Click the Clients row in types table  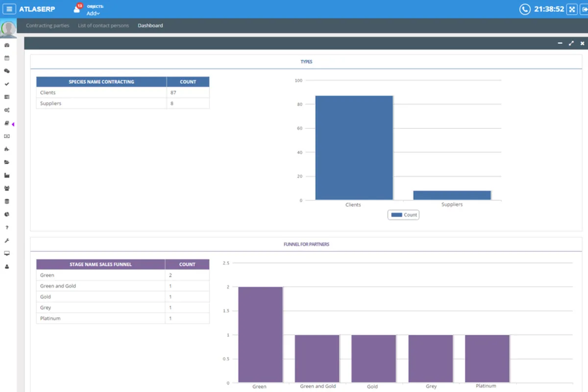pyautogui.click(x=101, y=93)
